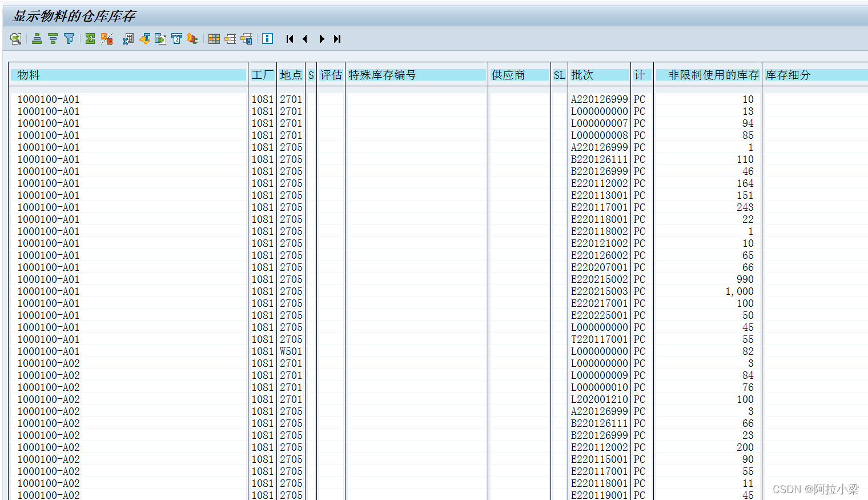Sort the list in ascending order
Screen dimensions: 868x500
36,39
